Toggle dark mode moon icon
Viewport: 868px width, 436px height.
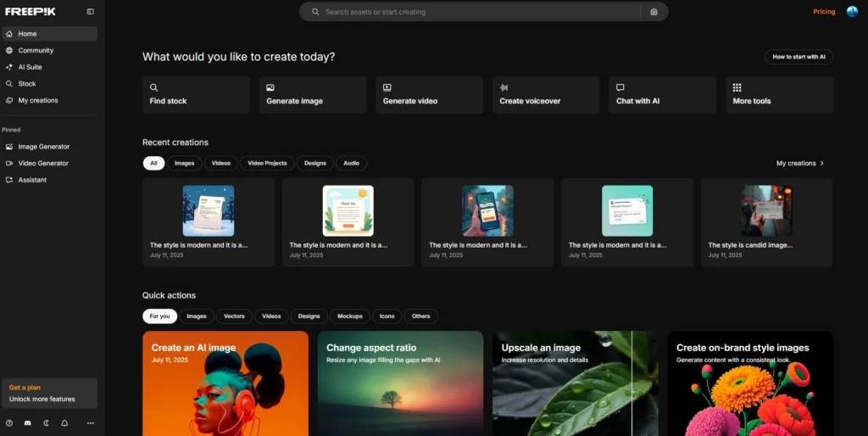click(x=47, y=423)
